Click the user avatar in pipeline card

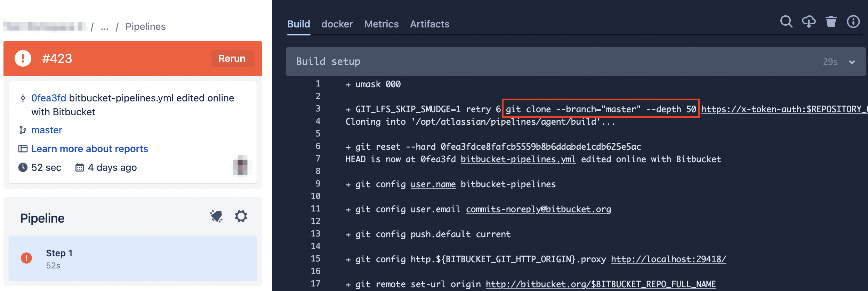[242, 166]
